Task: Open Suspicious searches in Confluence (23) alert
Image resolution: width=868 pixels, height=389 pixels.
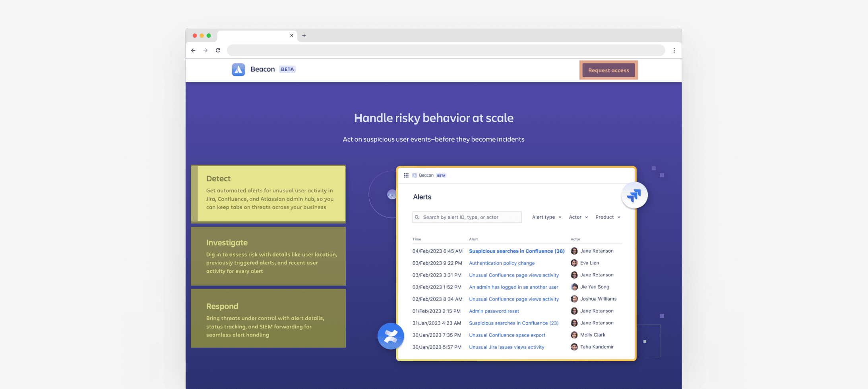Action: [x=513, y=323]
